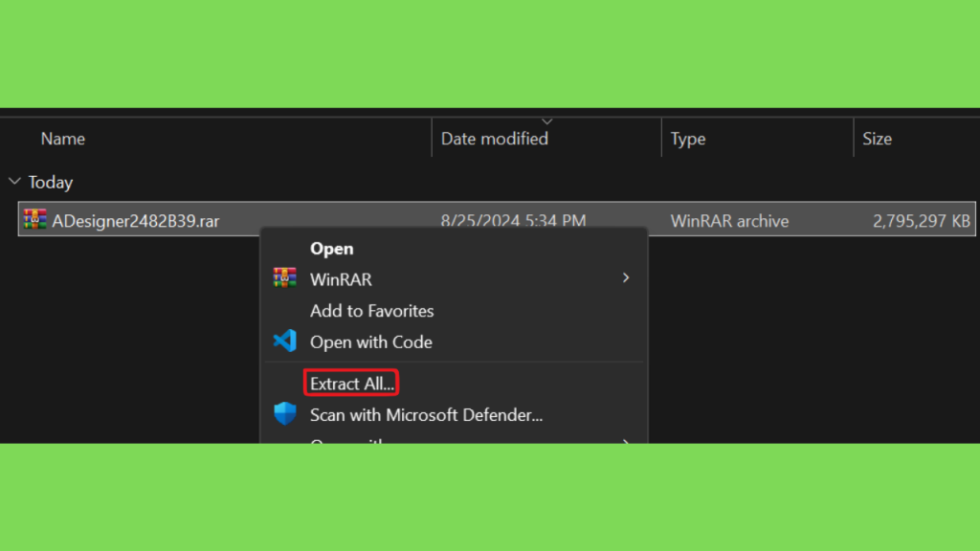Image resolution: width=980 pixels, height=551 pixels.
Task: Click the WinRAR archive file icon
Action: (35, 219)
